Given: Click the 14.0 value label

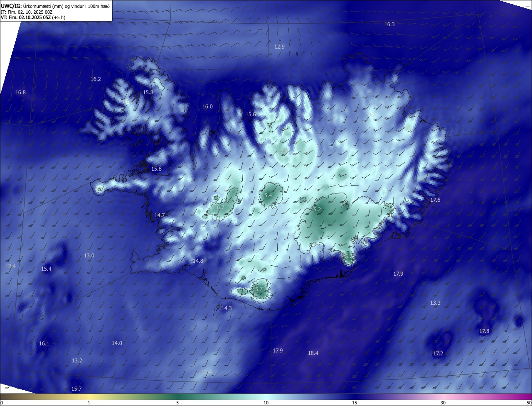Looking at the screenshot, I should click(117, 343).
